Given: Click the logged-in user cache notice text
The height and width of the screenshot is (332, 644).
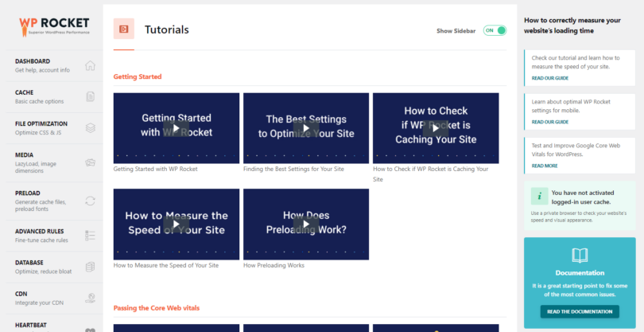Looking at the screenshot, I should tap(583, 197).
